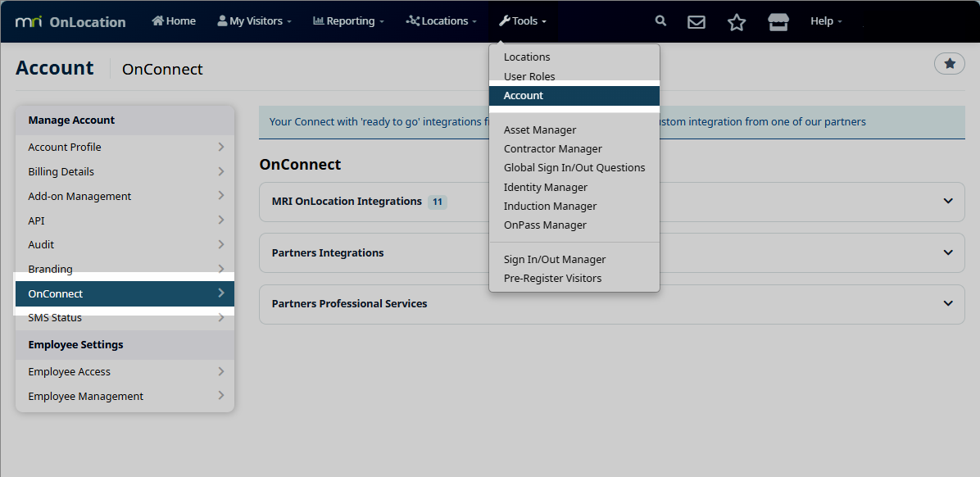Open the marketplace store icon
The image size is (980, 477).
(778, 22)
